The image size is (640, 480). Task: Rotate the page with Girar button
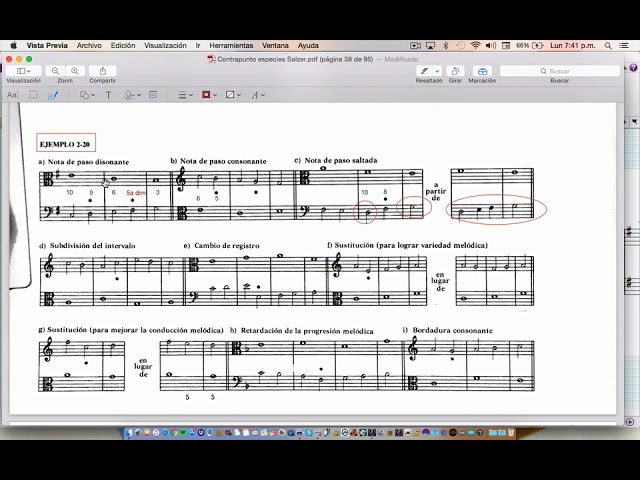pos(455,71)
